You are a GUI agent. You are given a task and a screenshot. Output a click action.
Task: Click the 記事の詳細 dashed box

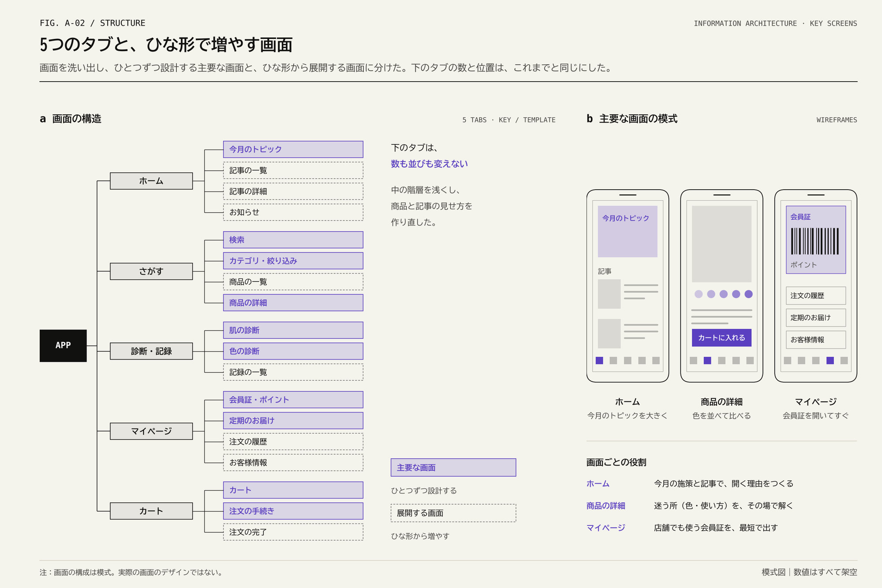[293, 191]
